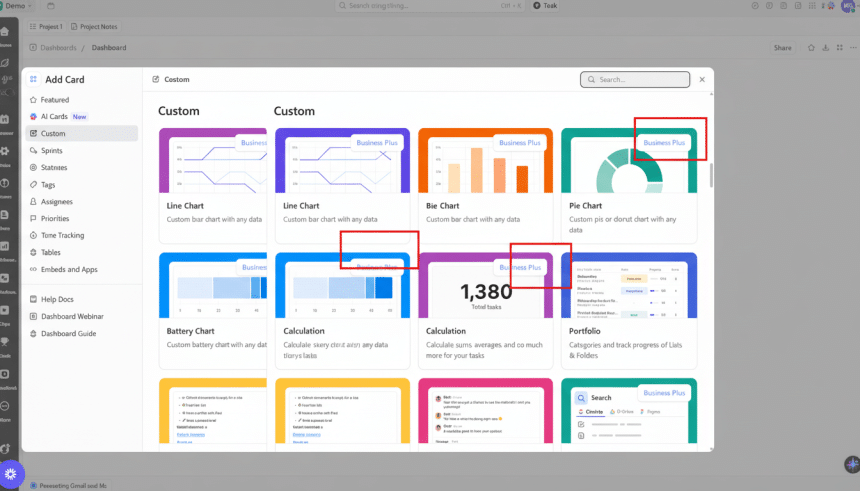Image resolution: width=860 pixels, height=491 pixels.
Task: Click the user avatar in top right corner
Action: [848, 5]
